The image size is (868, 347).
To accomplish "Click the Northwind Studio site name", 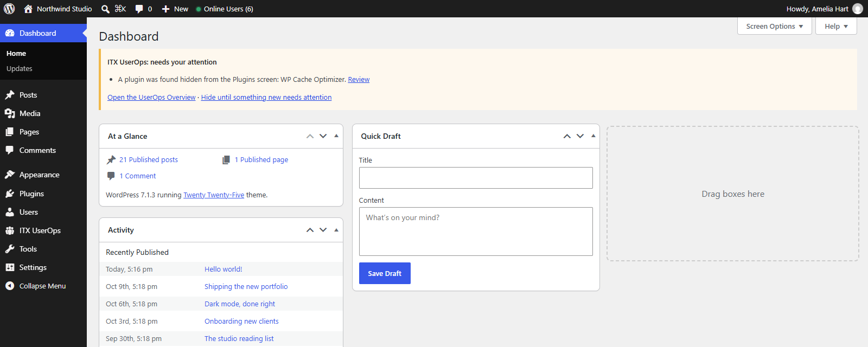I will pyautogui.click(x=65, y=9).
